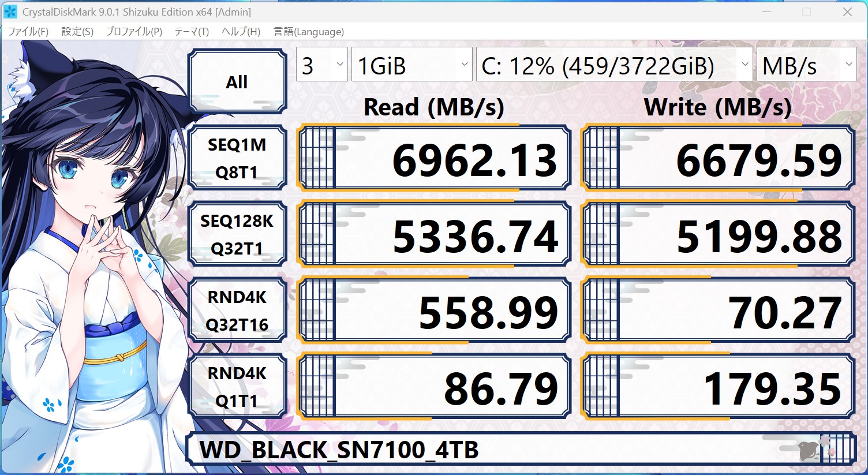Open the 設定(S) menu
Image resolution: width=868 pixels, height=475 pixels.
pyautogui.click(x=77, y=32)
